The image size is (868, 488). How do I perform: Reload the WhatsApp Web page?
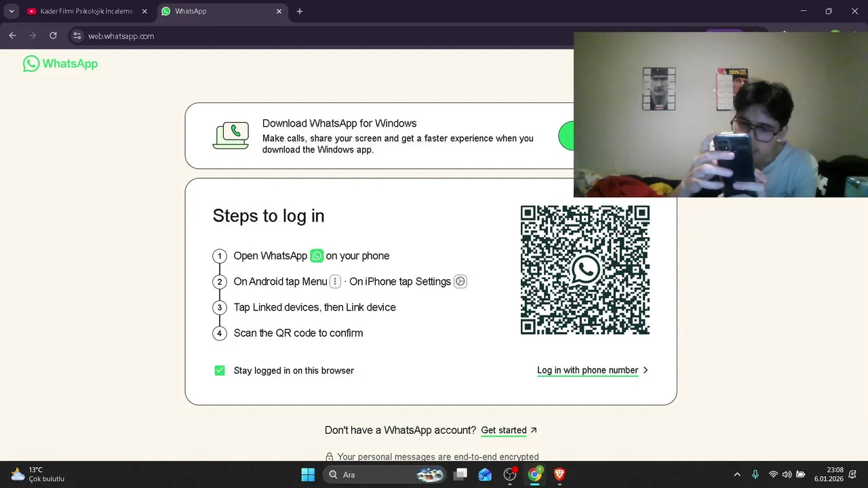click(x=53, y=36)
